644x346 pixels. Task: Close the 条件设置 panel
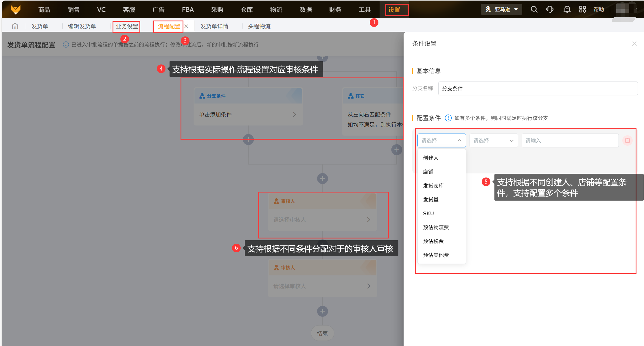coord(634,44)
